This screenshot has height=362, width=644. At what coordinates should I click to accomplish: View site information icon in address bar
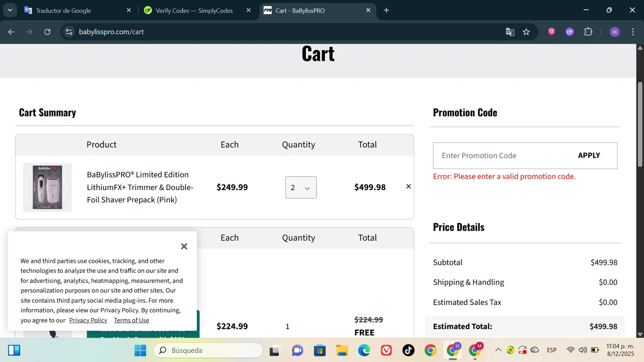[x=69, y=32]
